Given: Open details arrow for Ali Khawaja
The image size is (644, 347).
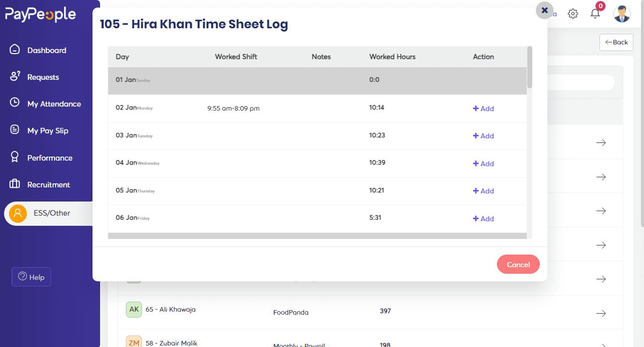Looking at the screenshot, I should tap(601, 313).
